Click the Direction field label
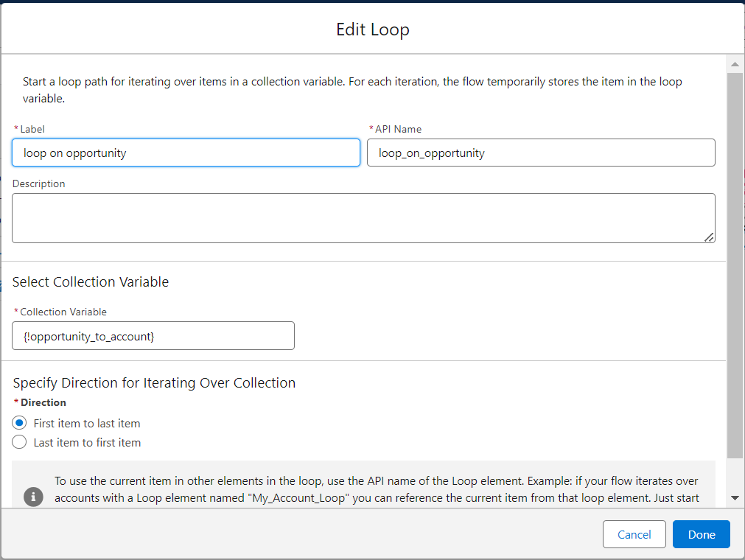This screenshot has width=745, height=560. [43, 402]
